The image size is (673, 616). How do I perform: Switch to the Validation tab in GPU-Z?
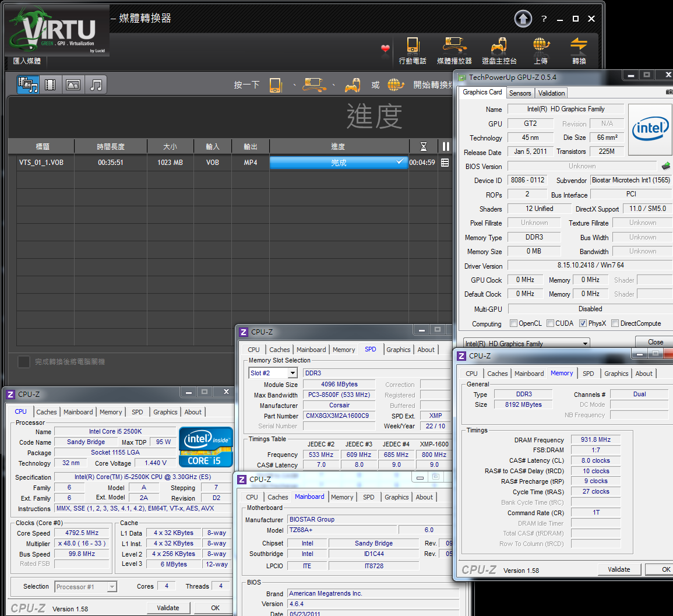551,93
